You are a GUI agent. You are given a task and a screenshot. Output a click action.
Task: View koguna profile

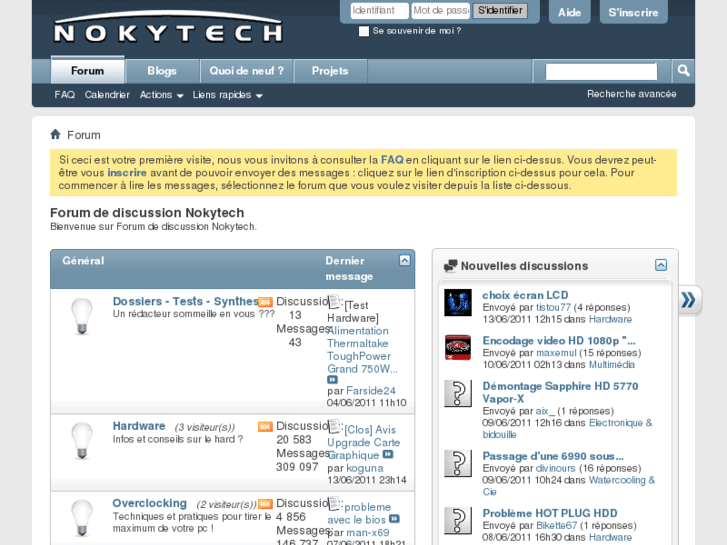(x=365, y=468)
